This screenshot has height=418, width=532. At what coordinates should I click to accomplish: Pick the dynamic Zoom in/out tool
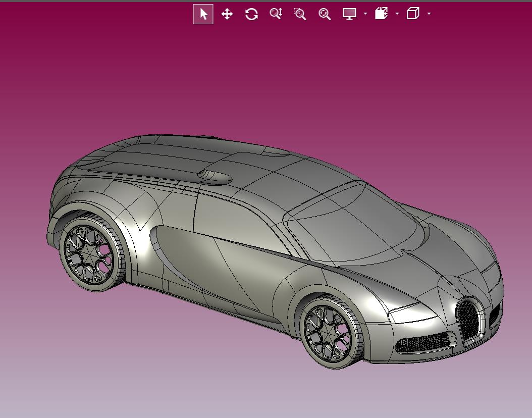[x=276, y=14]
